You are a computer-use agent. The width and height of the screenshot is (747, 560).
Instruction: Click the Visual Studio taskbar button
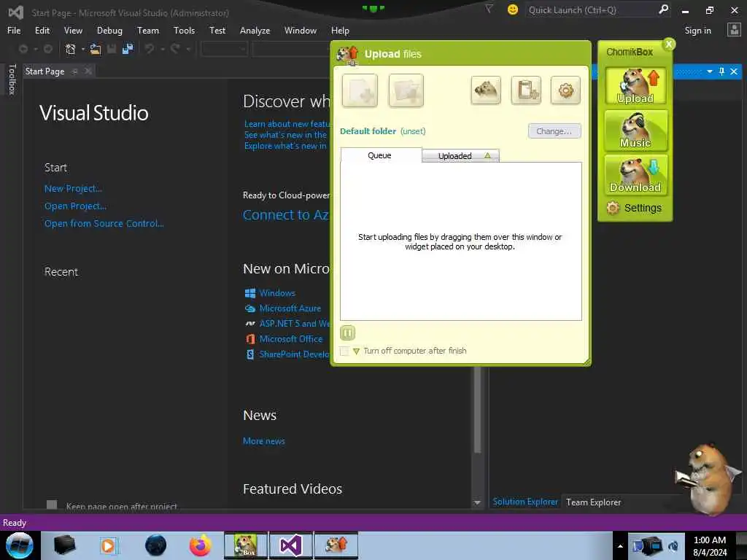click(x=290, y=545)
